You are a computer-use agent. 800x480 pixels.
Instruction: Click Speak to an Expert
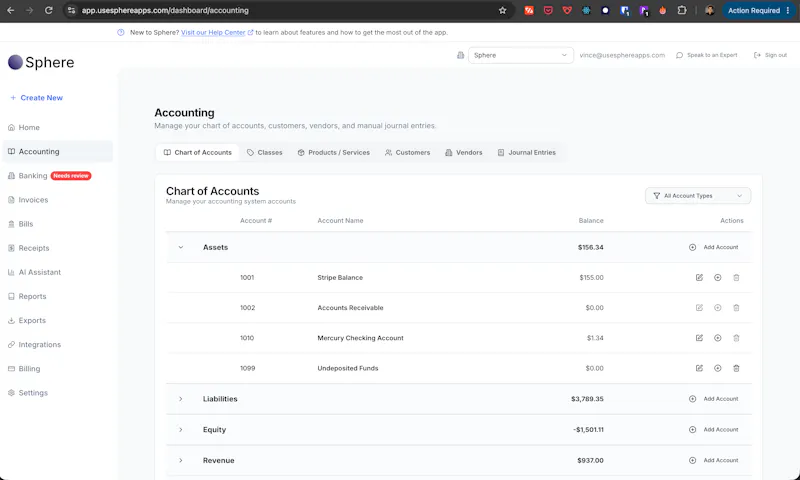pyautogui.click(x=707, y=55)
